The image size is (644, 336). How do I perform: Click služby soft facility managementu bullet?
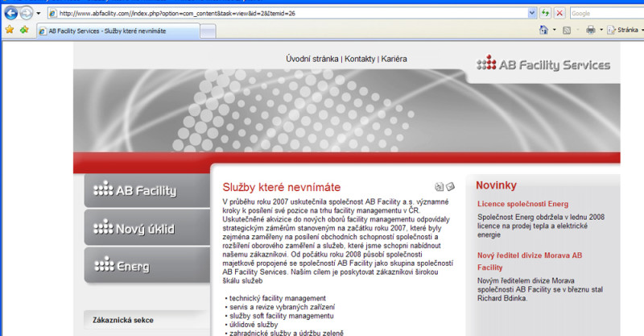281,316
